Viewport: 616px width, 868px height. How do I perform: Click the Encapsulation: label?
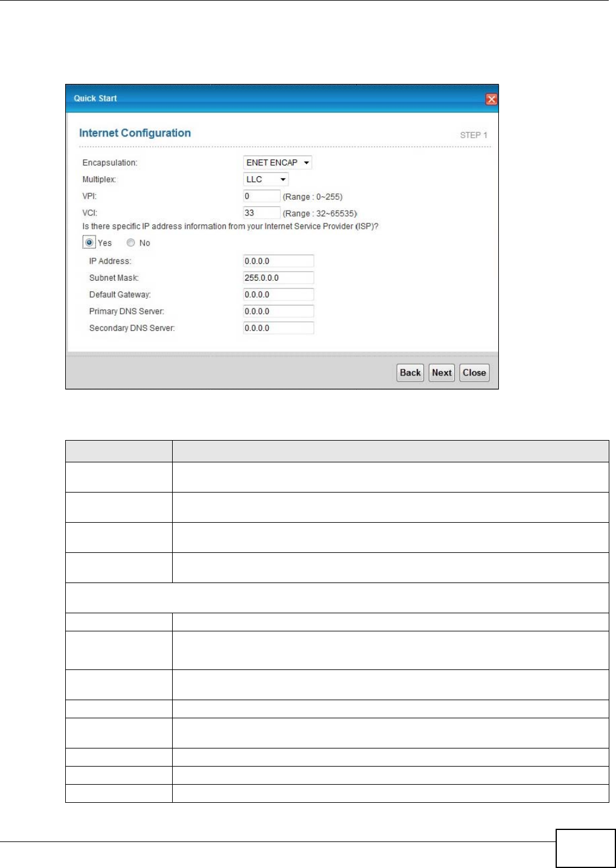click(110, 163)
